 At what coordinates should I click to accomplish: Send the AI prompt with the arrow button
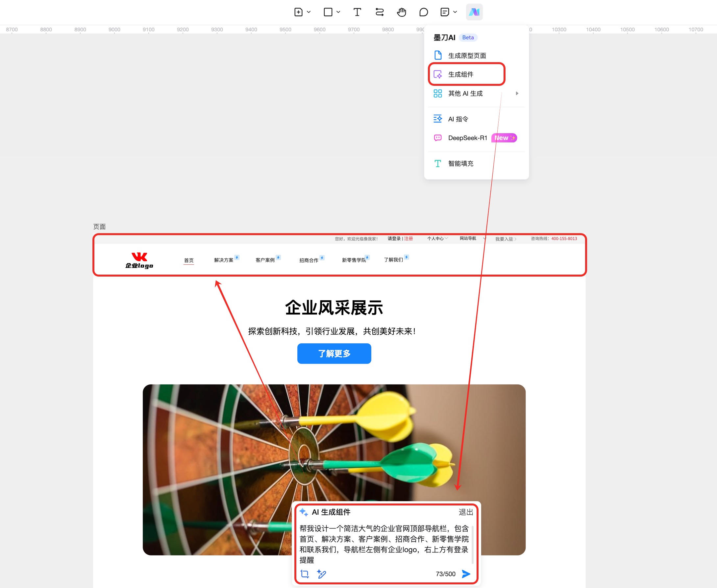(x=466, y=574)
